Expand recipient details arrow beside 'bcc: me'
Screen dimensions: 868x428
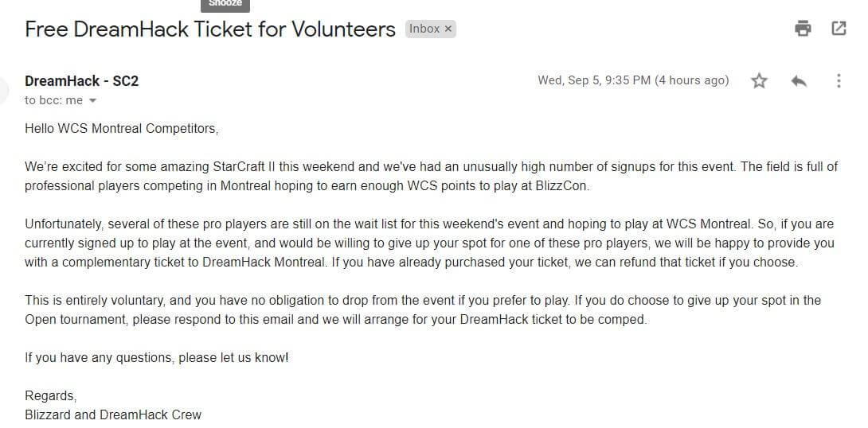[92, 101]
